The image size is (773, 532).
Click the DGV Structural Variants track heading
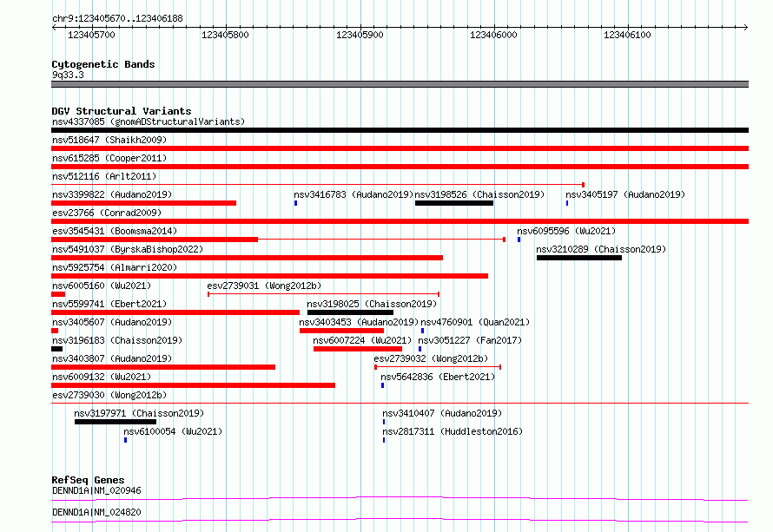coord(122,111)
